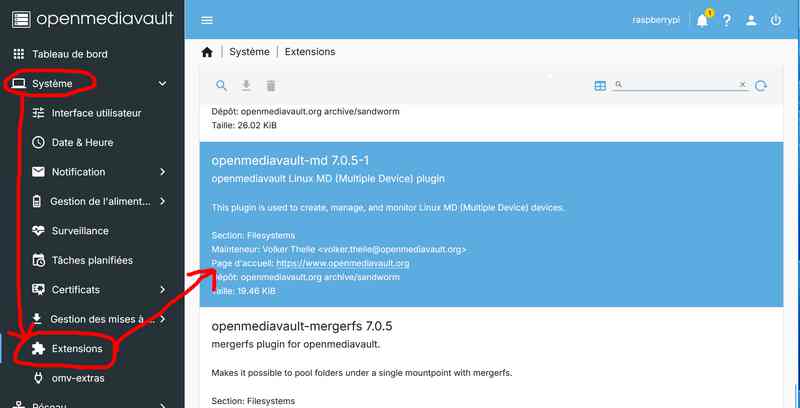Toggle the hamburger navigation menu

[x=207, y=20]
